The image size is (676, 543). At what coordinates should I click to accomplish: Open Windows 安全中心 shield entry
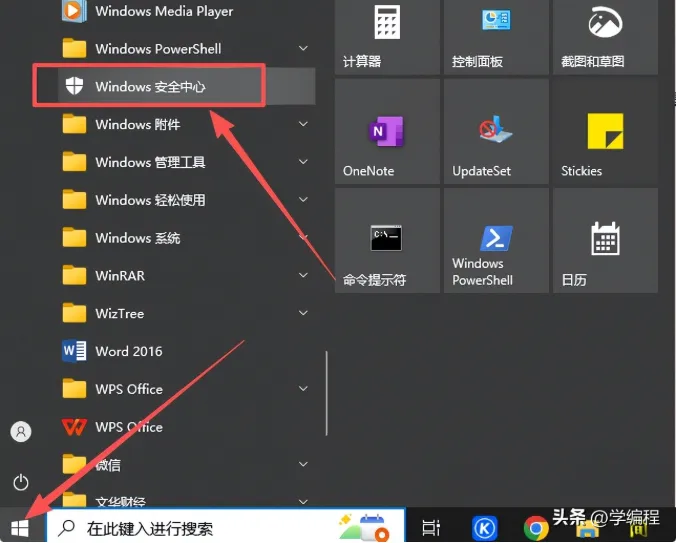pyautogui.click(x=187, y=86)
